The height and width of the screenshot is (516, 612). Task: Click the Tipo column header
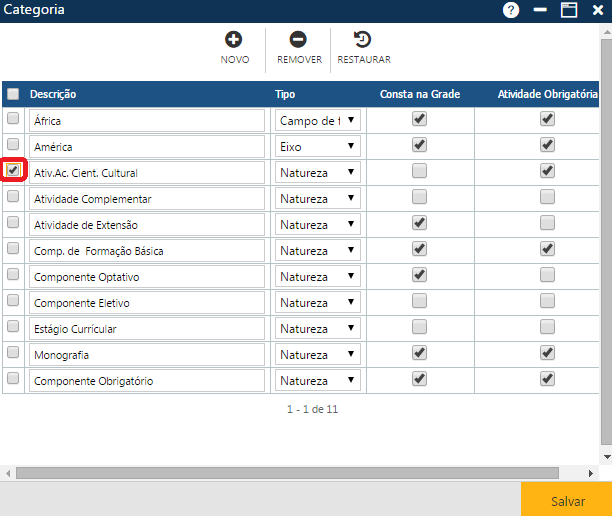pos(285,94)
